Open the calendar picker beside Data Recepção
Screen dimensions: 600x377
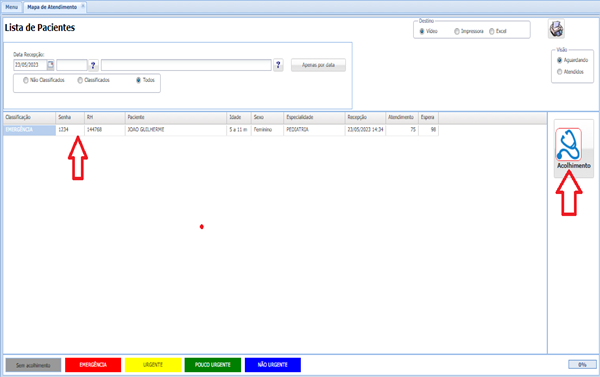click(x=51, y=65)
